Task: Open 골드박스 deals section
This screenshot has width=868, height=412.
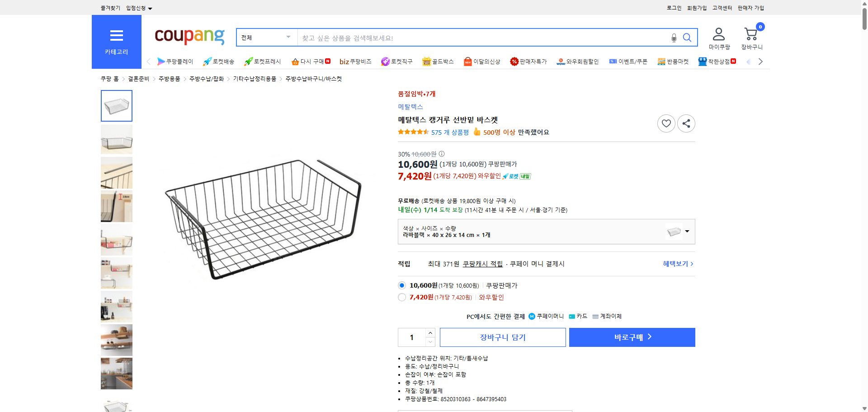Action: [x=438, y=62]
